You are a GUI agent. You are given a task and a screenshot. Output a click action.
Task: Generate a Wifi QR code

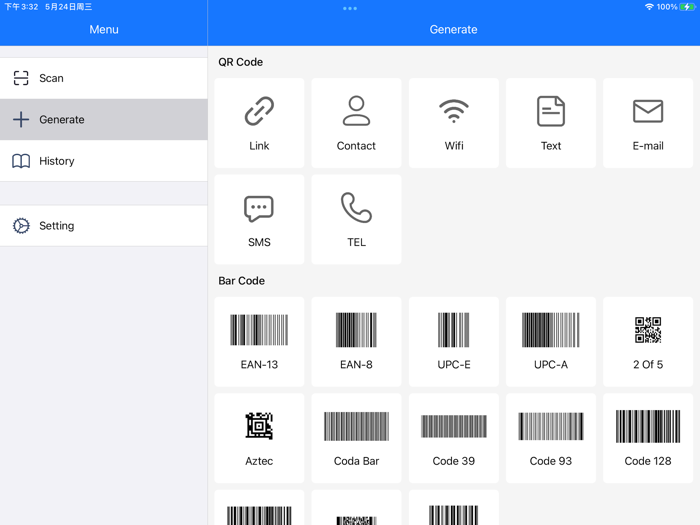coord(454,123)
